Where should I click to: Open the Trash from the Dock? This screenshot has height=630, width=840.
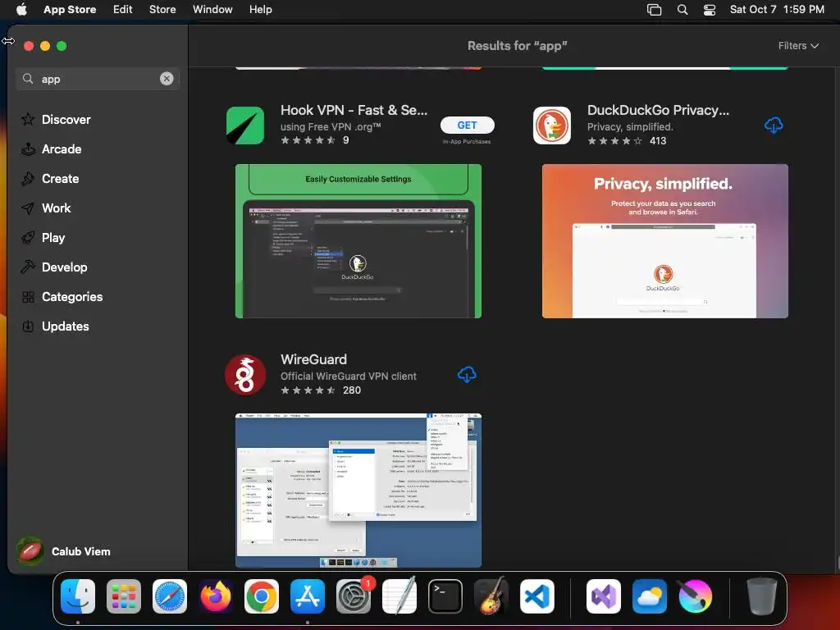(762, 596)
